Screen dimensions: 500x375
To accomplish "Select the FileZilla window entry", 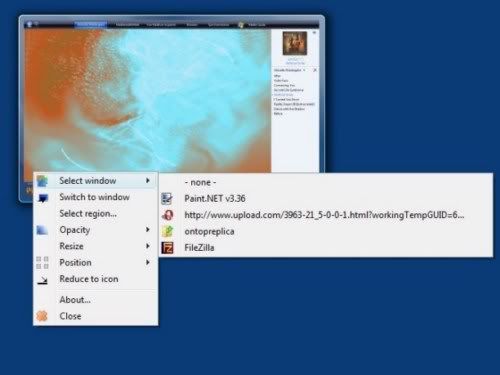I will tap(326, 248).
